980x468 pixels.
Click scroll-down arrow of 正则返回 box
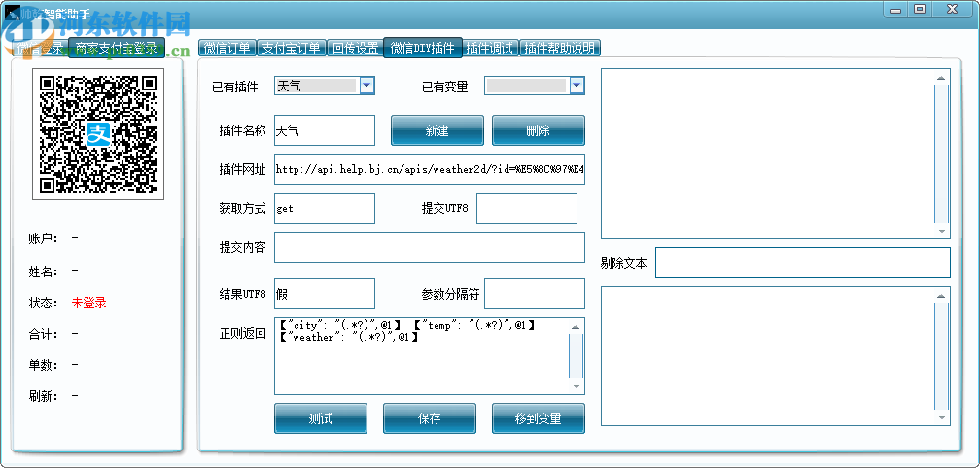(577, 387)
